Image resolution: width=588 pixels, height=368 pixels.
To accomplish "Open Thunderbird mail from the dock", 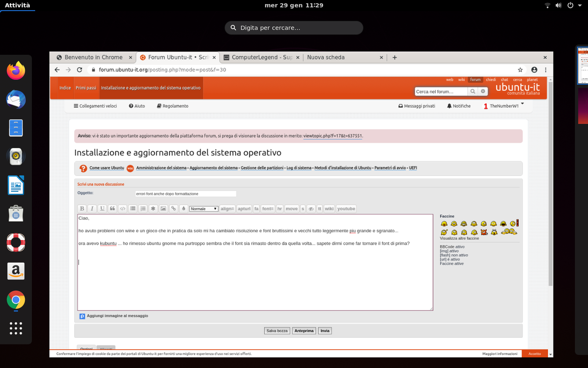I will pyautogui.click(x=16, y=99).
